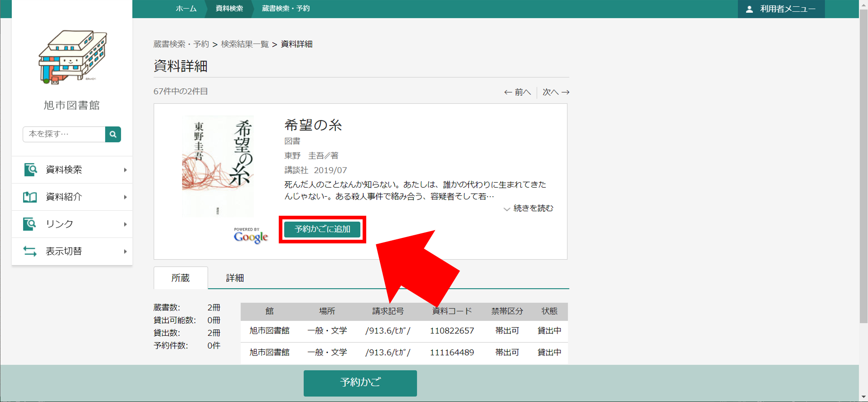This screenshot has width=868, height=402.
Task: Click the search magnifier button
Action: (x=113, y=134)
